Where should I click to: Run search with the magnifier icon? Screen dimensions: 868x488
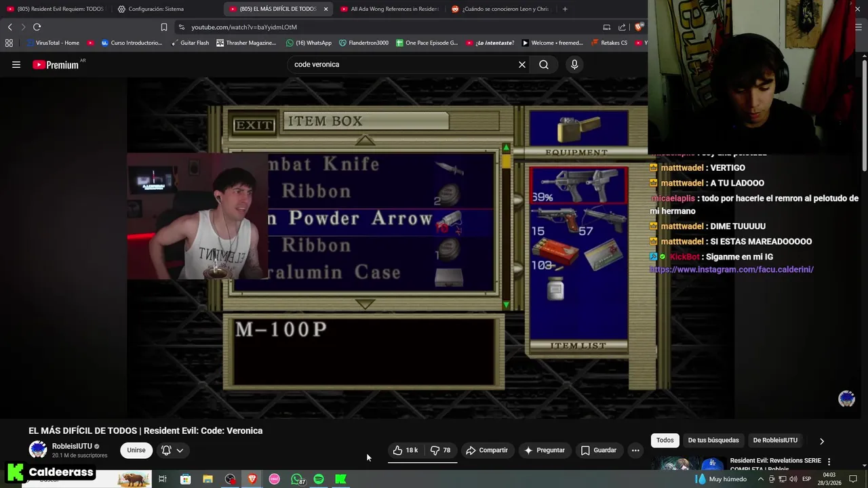pos(544,64)
